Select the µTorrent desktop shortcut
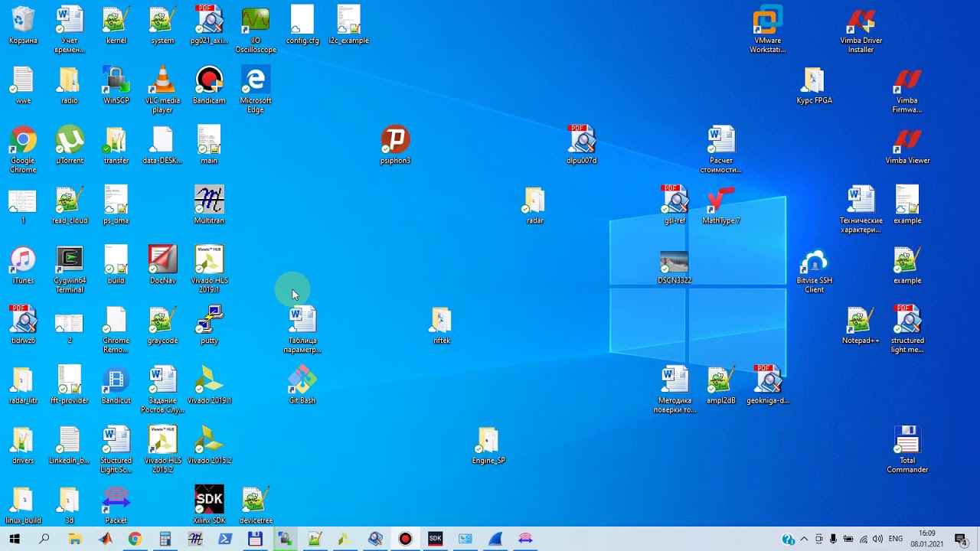 coord(70,145)
